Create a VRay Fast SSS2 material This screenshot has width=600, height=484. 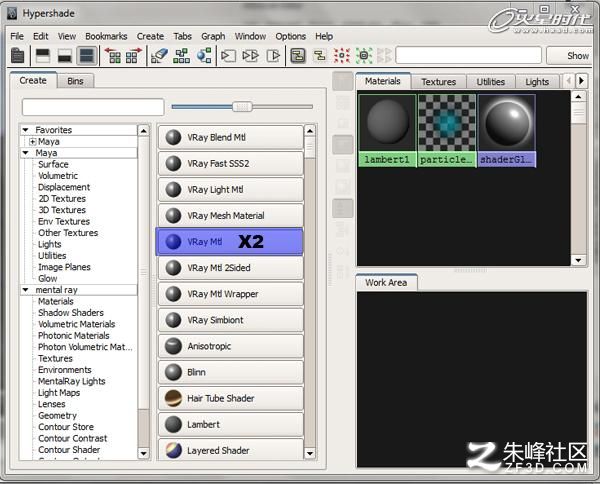[231, 163]
